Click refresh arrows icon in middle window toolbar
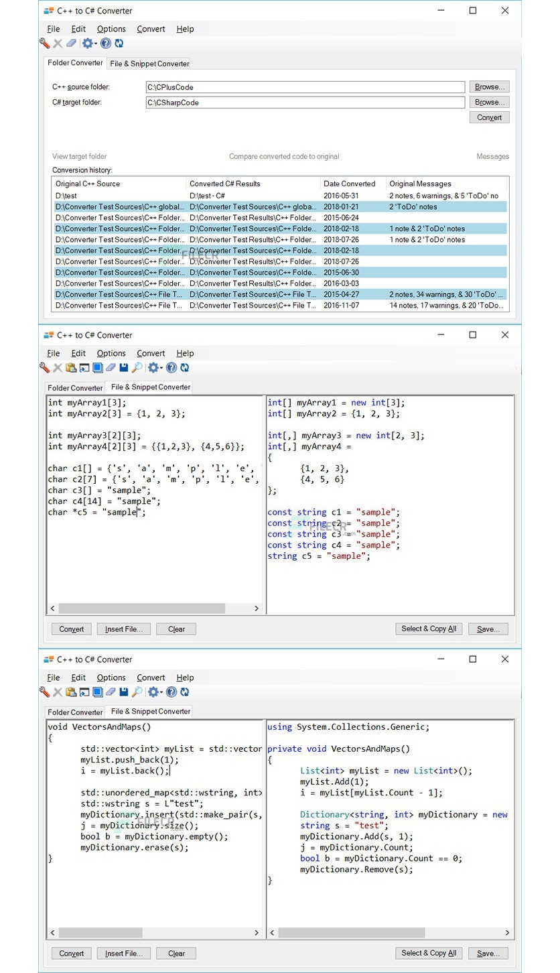This screenshot has width=560, height=973. 184,368
